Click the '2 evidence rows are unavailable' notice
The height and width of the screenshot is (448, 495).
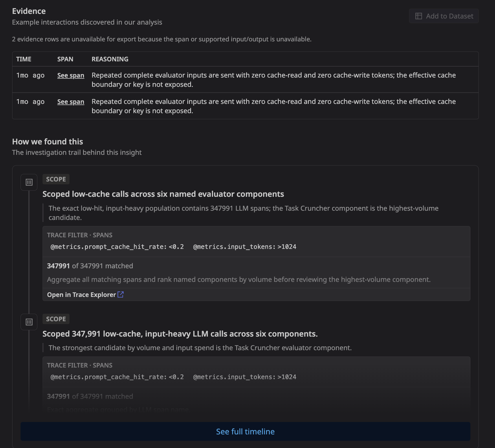pyautogui.click(x=162, y=39)
